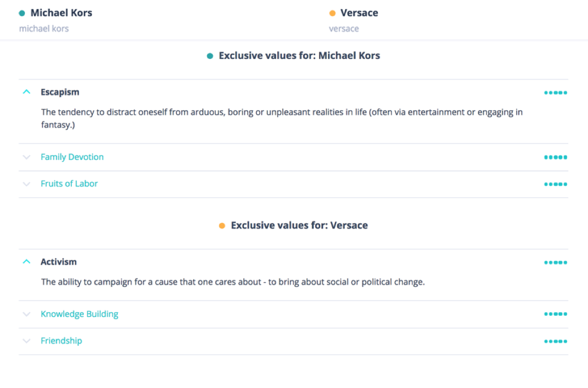Screen dimensions: 588x388
Task: Click the Activism five-dot rating icon
Action: pos(555,262)
